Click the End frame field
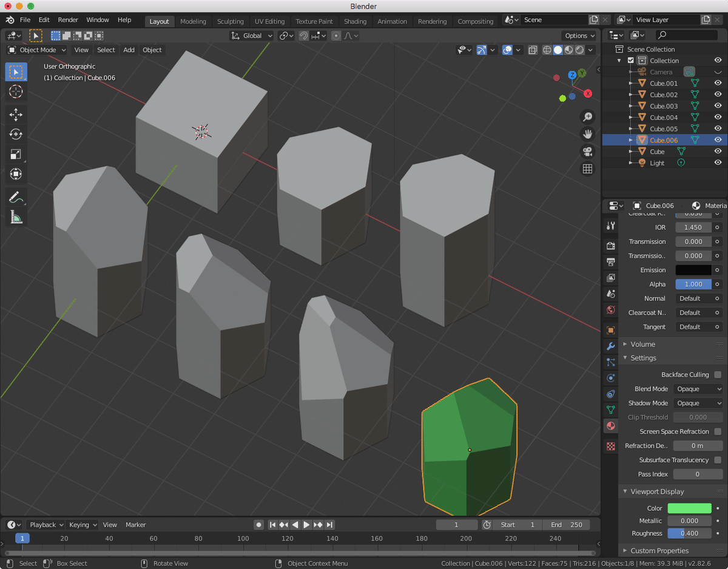This screenshot has height=569, width=728. click(x=566, y=525)
